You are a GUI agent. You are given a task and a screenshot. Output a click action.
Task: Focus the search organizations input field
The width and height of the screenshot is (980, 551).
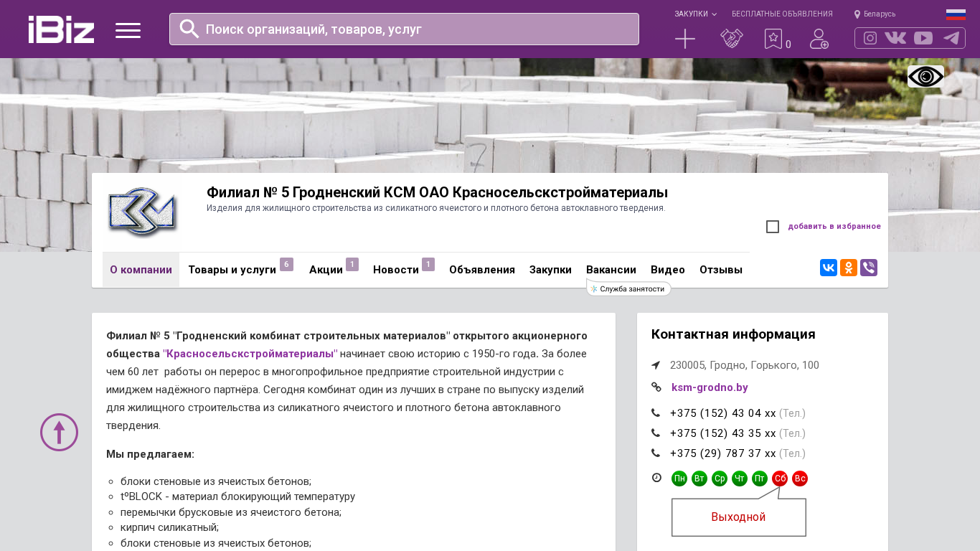[x=404, y=29]
